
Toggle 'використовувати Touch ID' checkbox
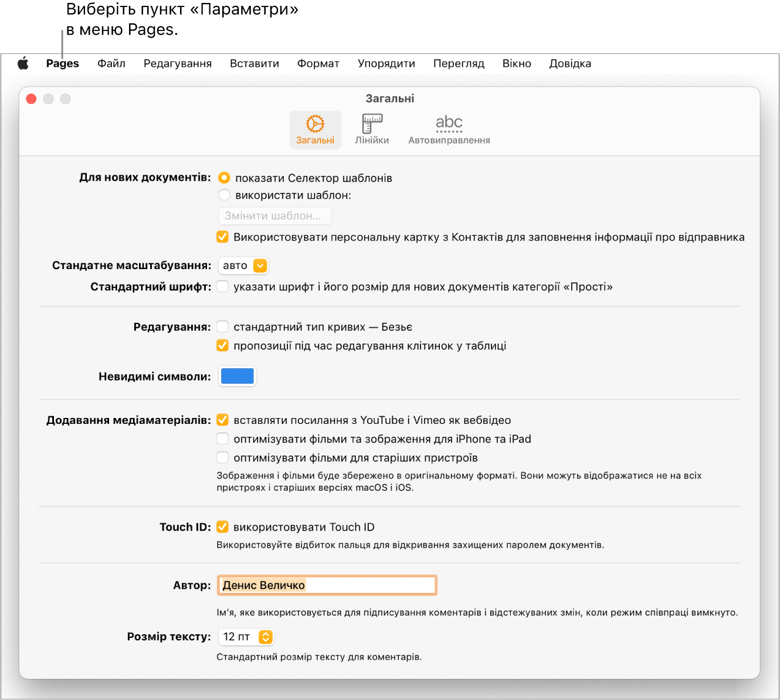click(223, 527)
